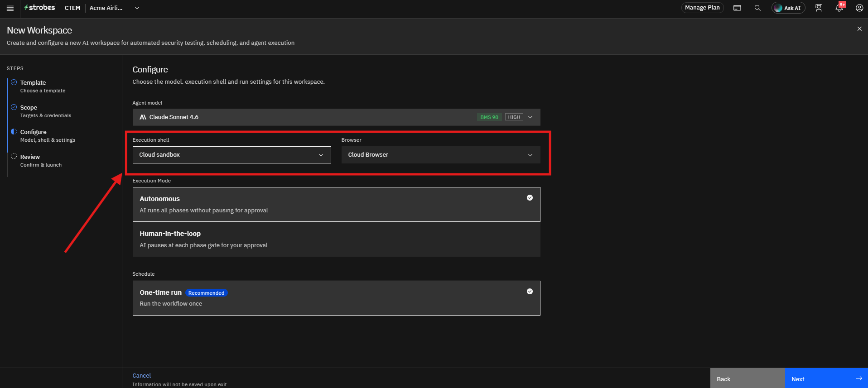Click the Back button
The image size is (868, 388).
(x=747, y=378)
